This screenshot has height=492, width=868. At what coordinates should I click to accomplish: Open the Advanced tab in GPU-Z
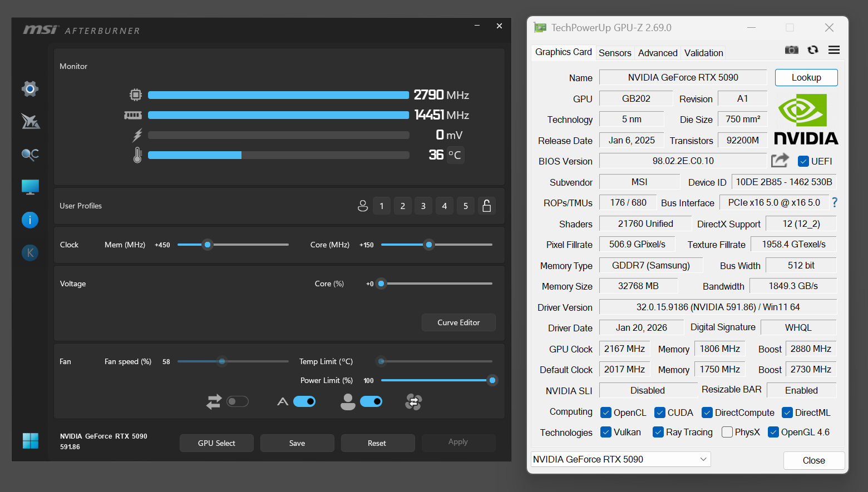pyautogui.click(x=657, y=52)
